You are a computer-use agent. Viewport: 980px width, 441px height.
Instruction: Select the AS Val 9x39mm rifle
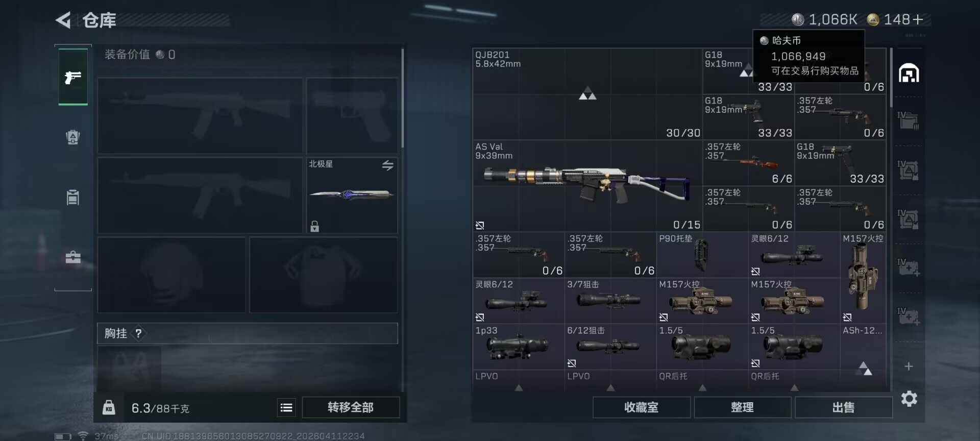click(x=587, y=186)
